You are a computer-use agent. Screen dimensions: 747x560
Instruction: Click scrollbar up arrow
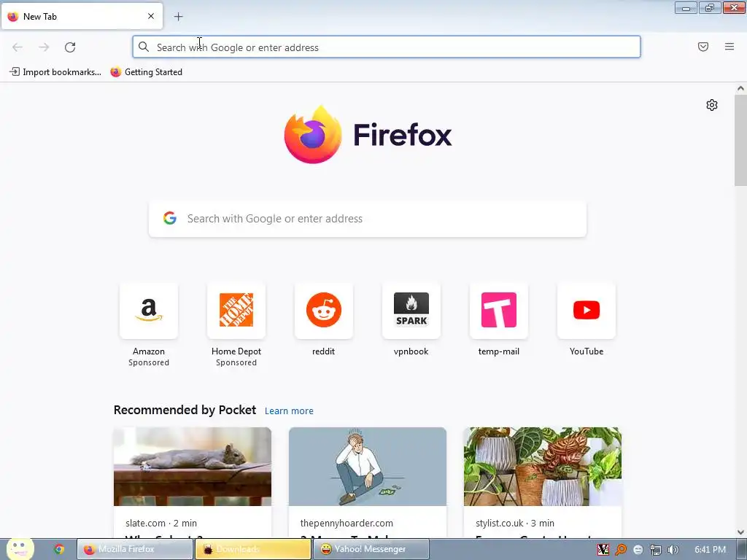(x=740, y=88)
